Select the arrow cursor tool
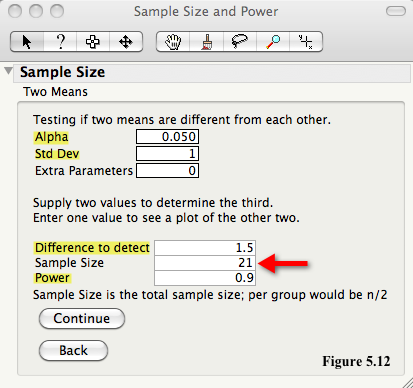 click(x=27, y=42)
